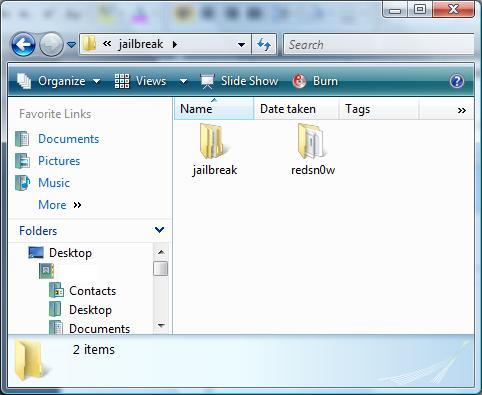Click the folder tree scroll down arrow
The height and width of the screenshot is (395, 482).
tap(161, 325)
